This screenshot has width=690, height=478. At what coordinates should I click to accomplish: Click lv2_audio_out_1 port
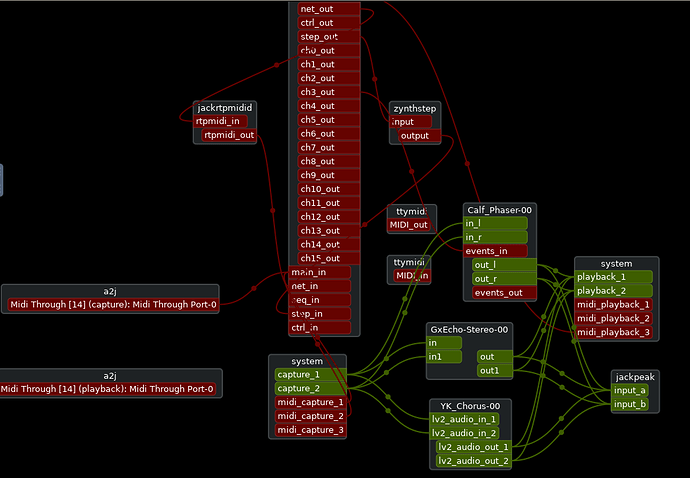coord(473,447)
